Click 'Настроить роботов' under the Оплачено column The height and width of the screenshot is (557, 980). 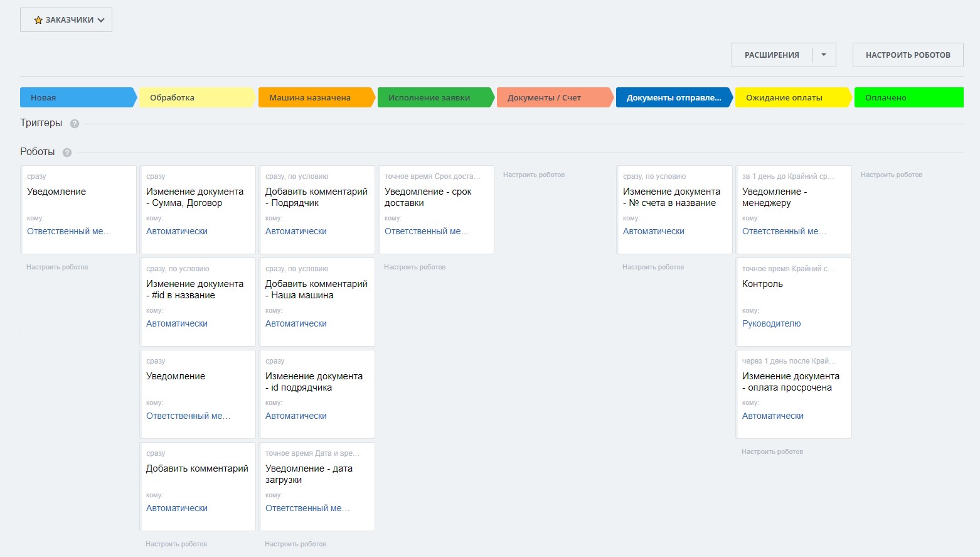coord(892,175)
